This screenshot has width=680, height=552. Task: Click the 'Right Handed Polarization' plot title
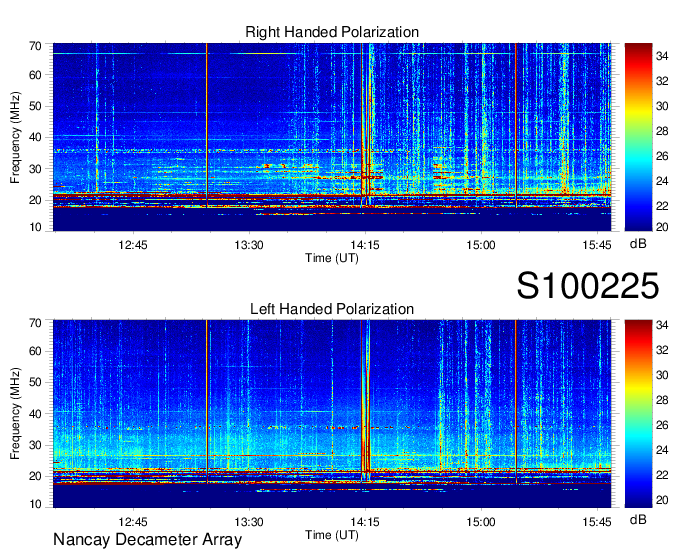click(x=332, y=32)
